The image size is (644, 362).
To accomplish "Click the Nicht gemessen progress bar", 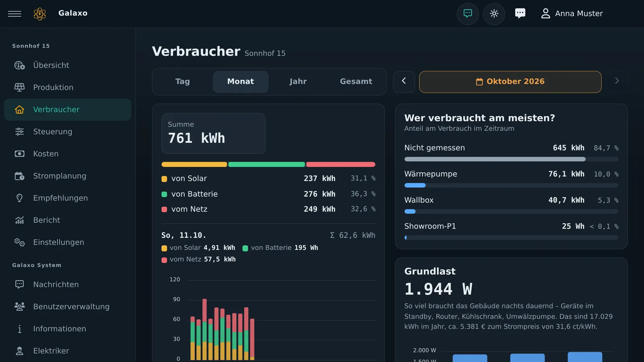I will point(511,159).
